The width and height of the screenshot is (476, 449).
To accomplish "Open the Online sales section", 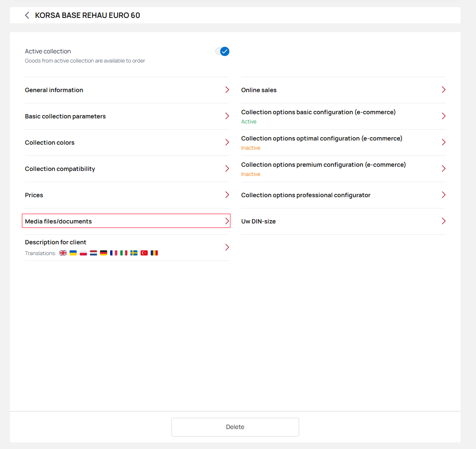I will [343, 90].
